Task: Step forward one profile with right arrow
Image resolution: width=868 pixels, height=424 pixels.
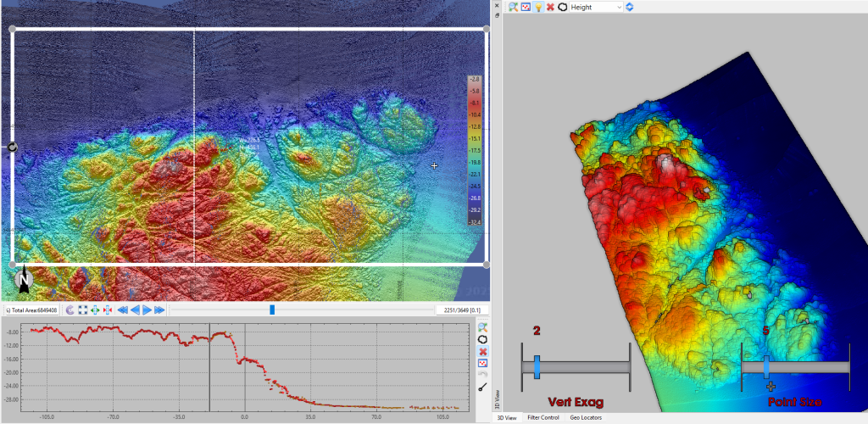Action: pyautogui.click(x=147, y=310)
